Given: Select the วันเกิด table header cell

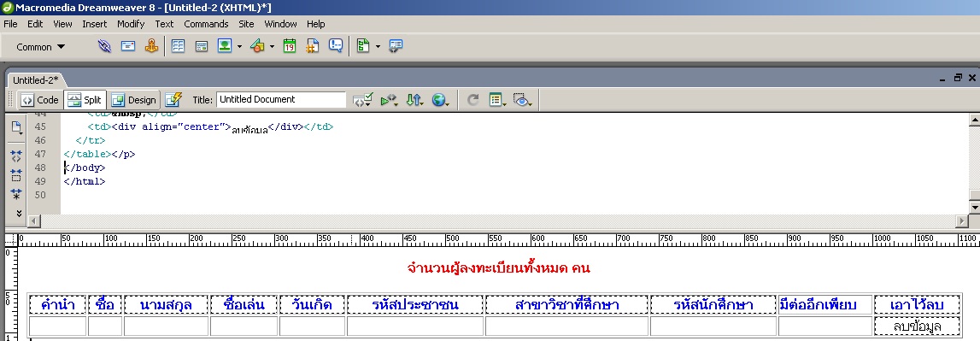Looking at the screenshot, I should [x=312, y=305].
